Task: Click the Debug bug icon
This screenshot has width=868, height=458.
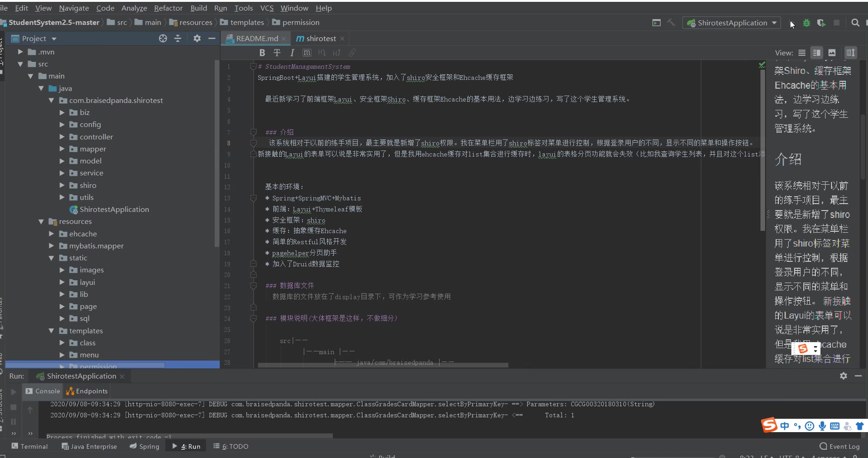Action: coord(807,23)
